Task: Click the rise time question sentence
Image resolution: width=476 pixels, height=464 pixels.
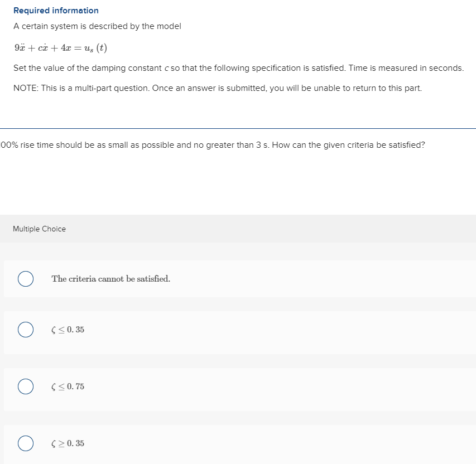Action: pos(213,145)
